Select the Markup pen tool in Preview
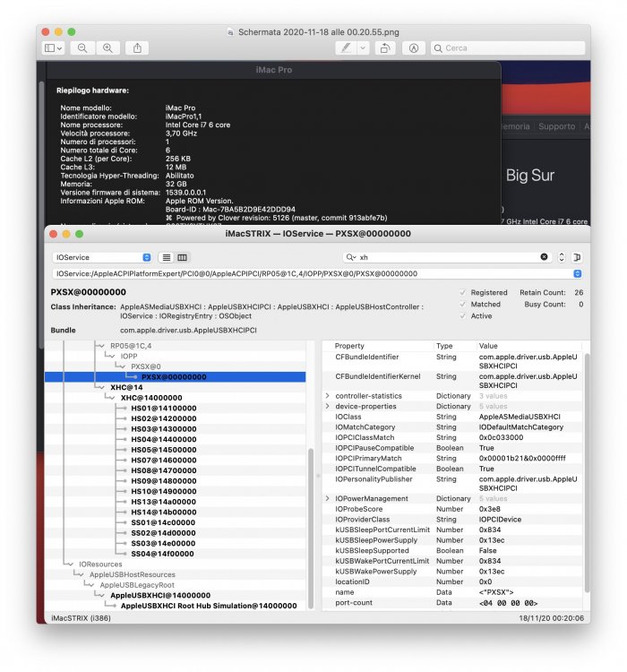This screenshot has width=627, height=672. pyautogui.click(x=346, y=48)
